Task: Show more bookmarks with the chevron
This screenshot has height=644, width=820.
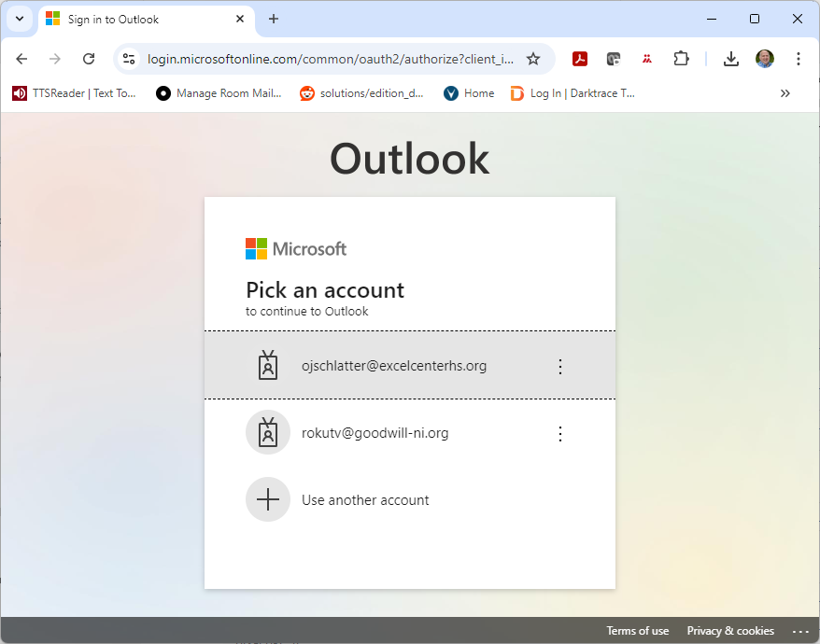Action: coord(785,93)
